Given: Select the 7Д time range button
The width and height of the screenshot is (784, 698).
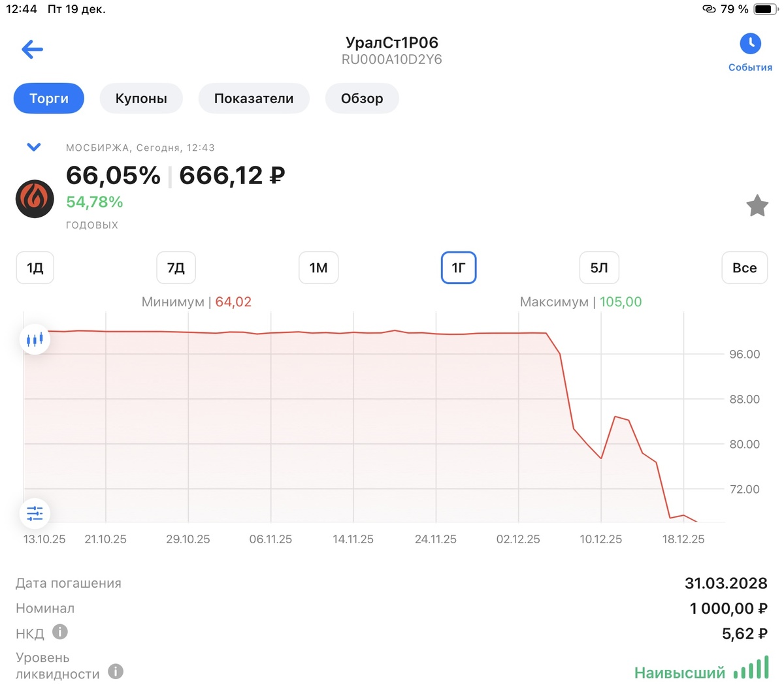Looking at the screenshot, I should (176, 268).
